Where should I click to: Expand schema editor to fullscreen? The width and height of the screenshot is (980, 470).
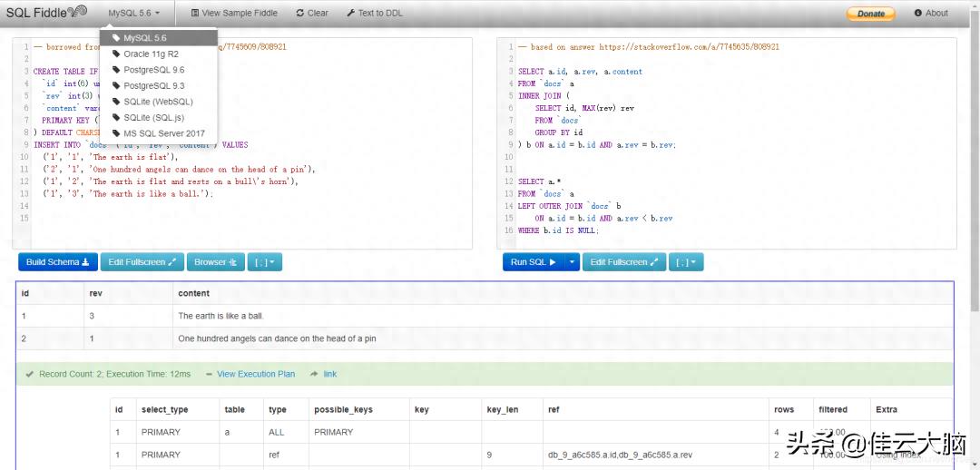tap(142, 262)
